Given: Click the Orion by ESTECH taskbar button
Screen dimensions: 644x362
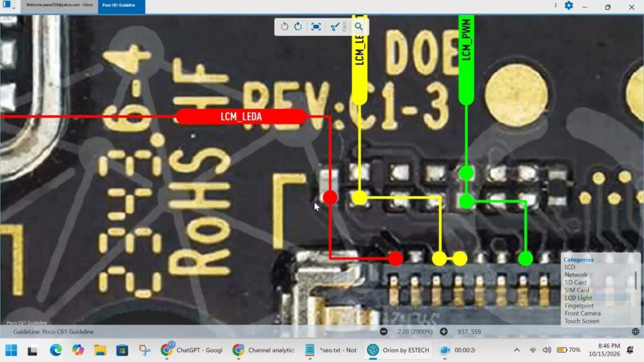Looking at the screenshot, I should [398, 350].
